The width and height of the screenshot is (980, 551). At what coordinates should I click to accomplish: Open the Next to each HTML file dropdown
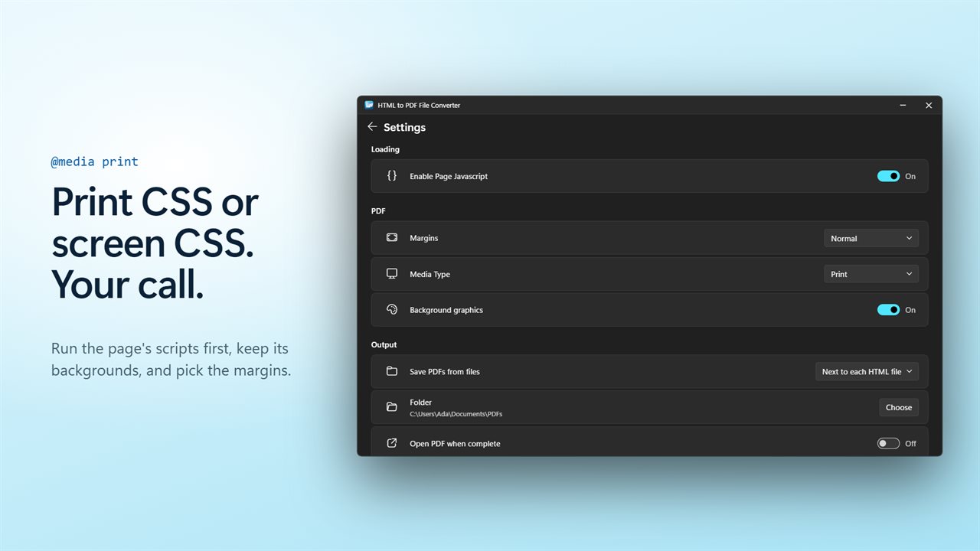click(x=867, y=371)
